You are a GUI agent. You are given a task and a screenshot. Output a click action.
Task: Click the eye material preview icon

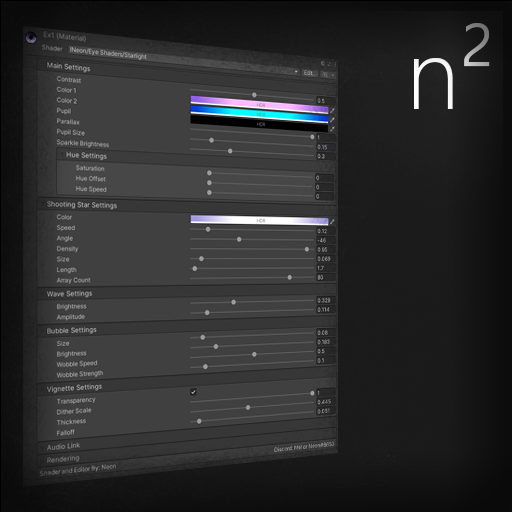point(31,38)
